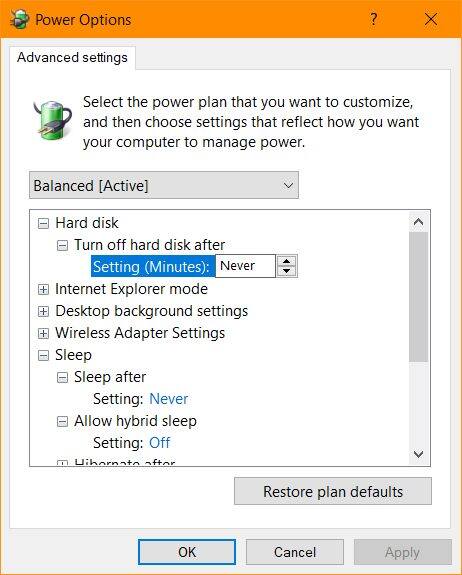Click the Power Options title bar icon

click(19, 19)
